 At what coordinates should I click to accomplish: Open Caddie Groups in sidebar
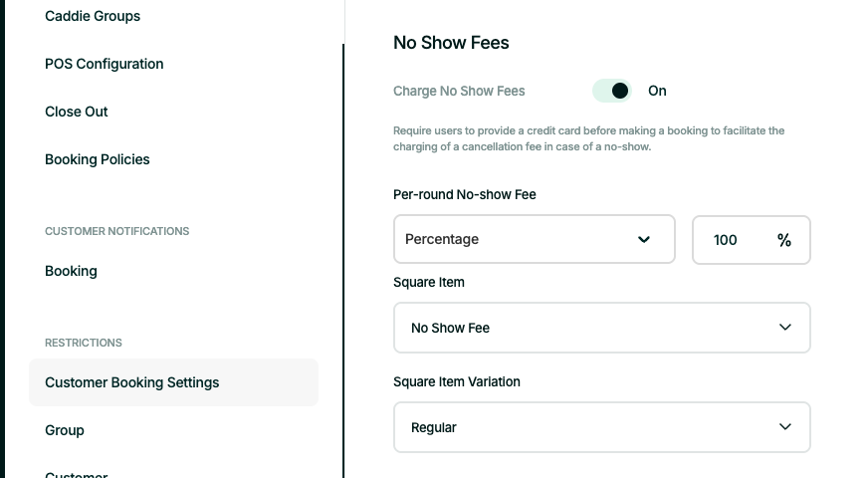click(x=93, y=16)
